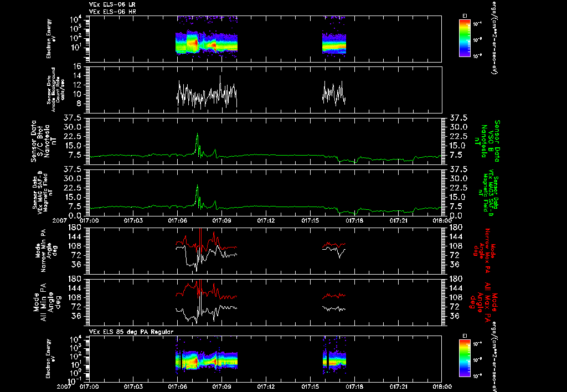Click the '16' tick on the count rate axis
This screenshot has height=392, width=567.
pyautogui.click(x=76, y=66)
